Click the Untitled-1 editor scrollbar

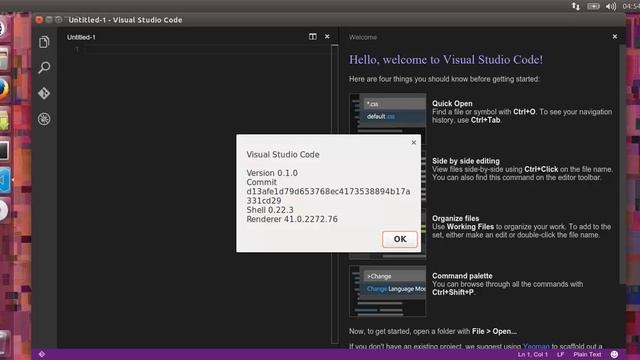coord(335,194)
